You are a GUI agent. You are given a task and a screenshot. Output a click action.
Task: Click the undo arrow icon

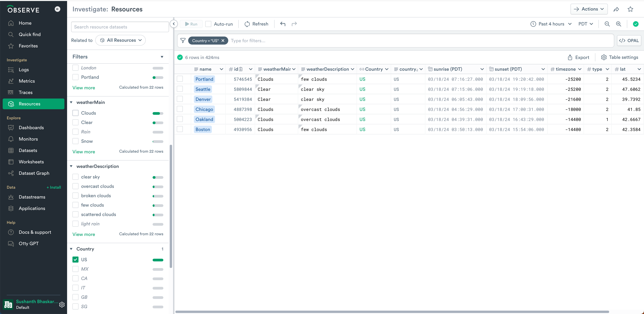coord(283,24)
